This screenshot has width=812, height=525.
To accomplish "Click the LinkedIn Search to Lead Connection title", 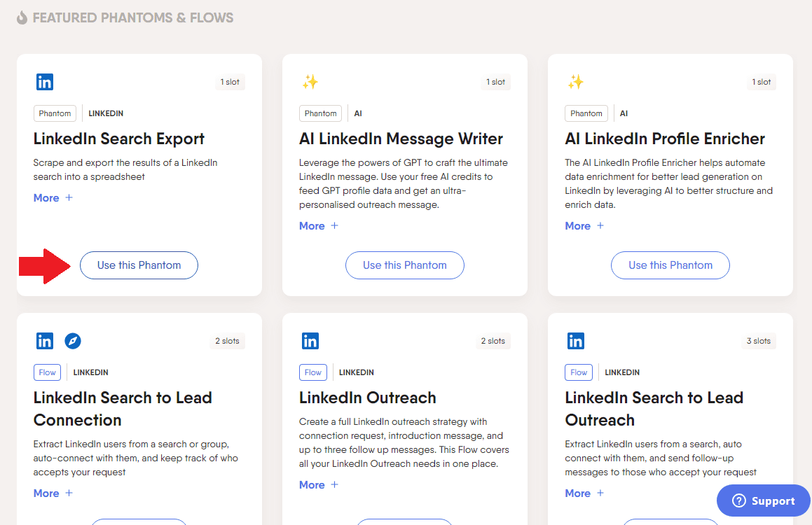I will click(123, 409).
